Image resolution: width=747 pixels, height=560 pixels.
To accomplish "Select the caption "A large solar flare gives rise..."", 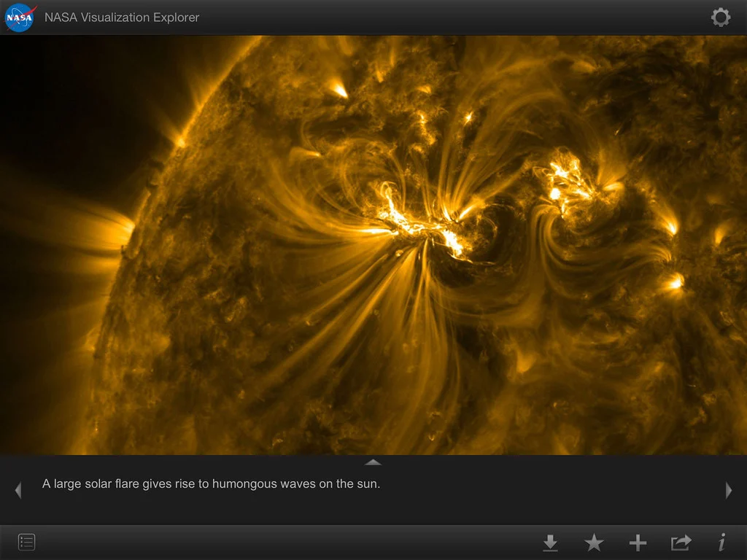I will click(x=211, y=484).
